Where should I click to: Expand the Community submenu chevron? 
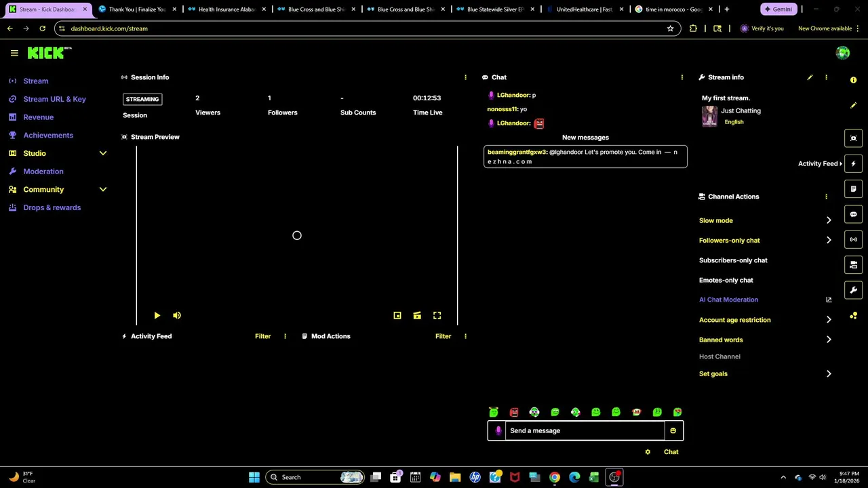[103, 190]
